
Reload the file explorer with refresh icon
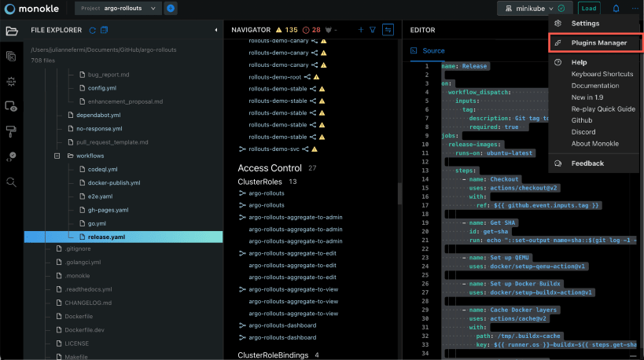93,31
